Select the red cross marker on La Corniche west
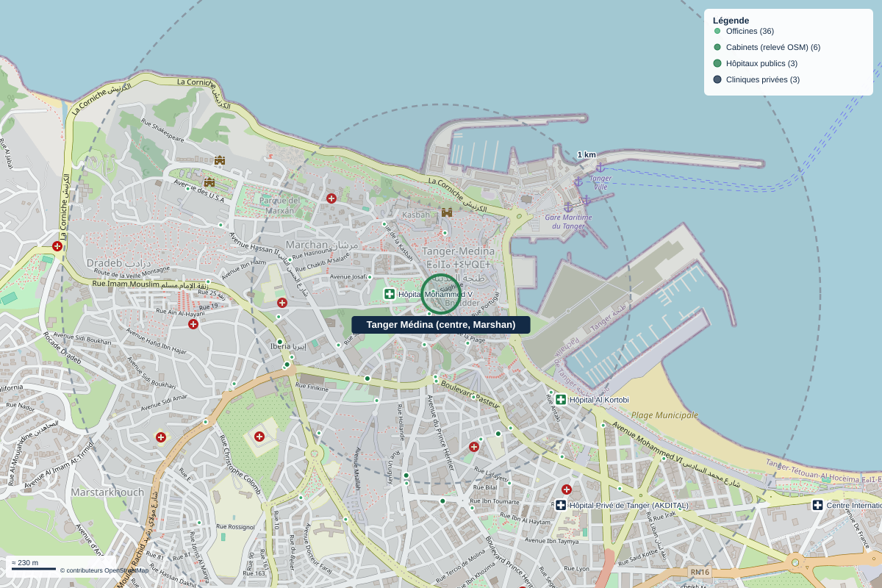Viewport: 882px width, 588px height. click(x=57, y=246)
